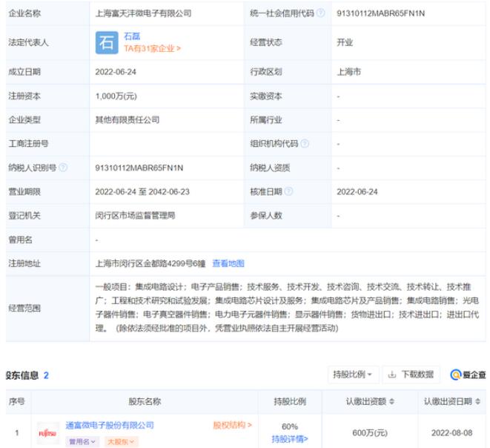The height and width of the screenshot is (448, 490).
Task: Select 核准日期 value 2022-06-24
Action: click(x=357, y=191)
